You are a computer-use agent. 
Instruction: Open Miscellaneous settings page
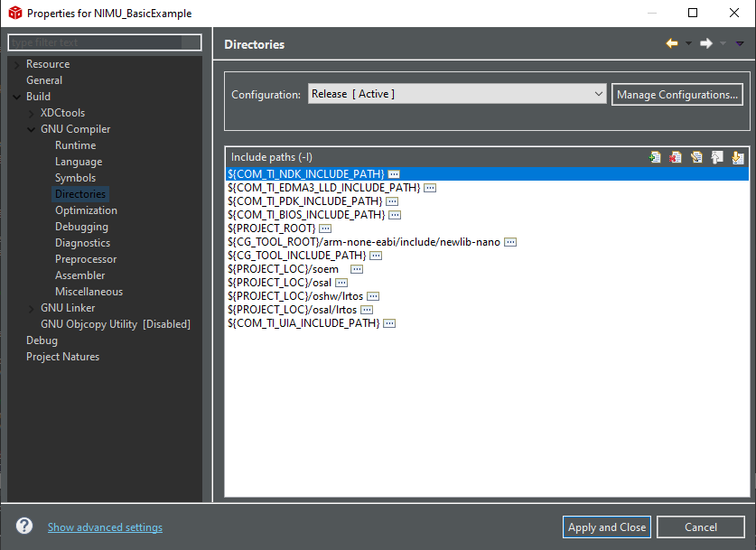[89, 292]
